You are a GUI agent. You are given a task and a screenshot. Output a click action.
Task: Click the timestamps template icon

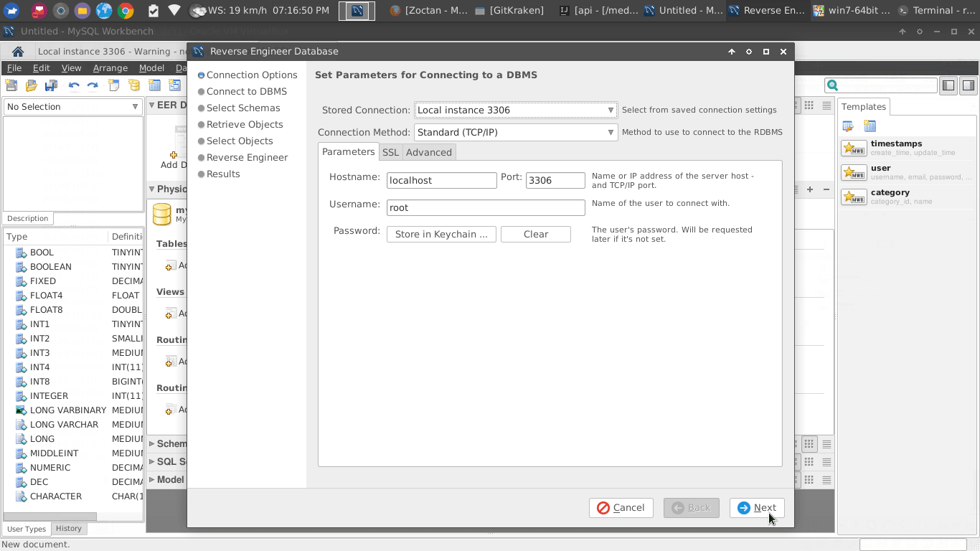click(x=854, y=149)
